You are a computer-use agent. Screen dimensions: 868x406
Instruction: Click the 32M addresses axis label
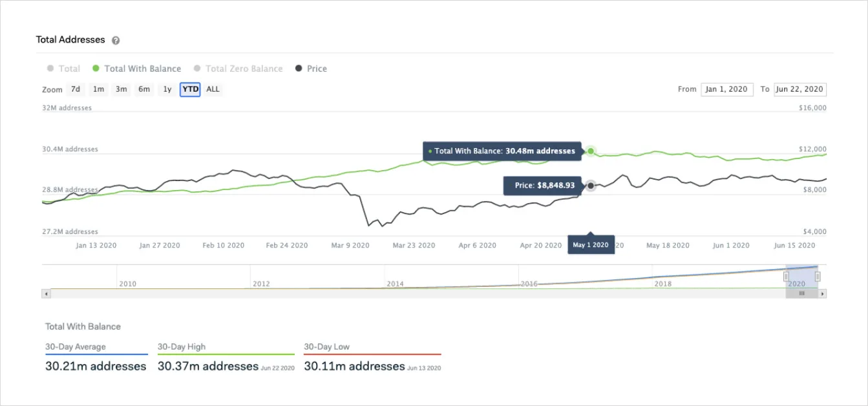(67, 108)
